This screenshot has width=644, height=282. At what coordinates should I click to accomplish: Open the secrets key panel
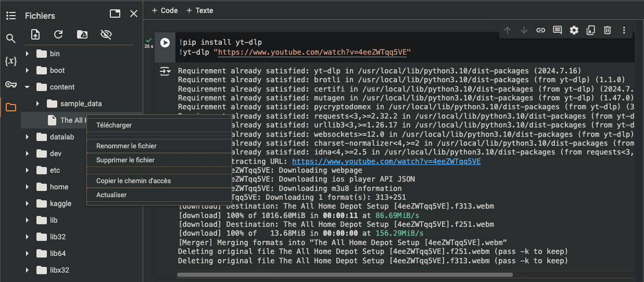coord(10,84)
